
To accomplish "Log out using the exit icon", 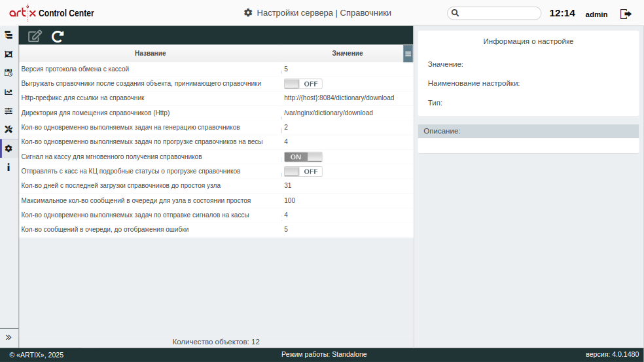I will [626, 14].
